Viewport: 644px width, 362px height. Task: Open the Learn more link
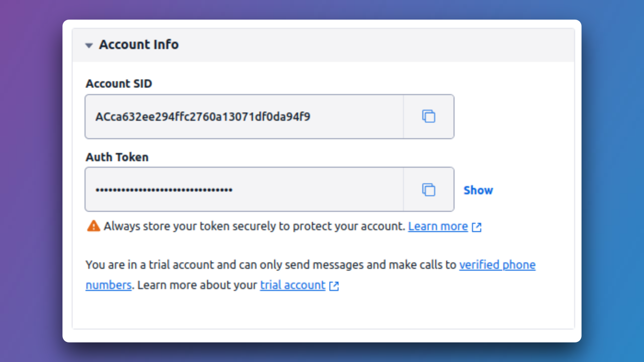(x=438, y=226)
